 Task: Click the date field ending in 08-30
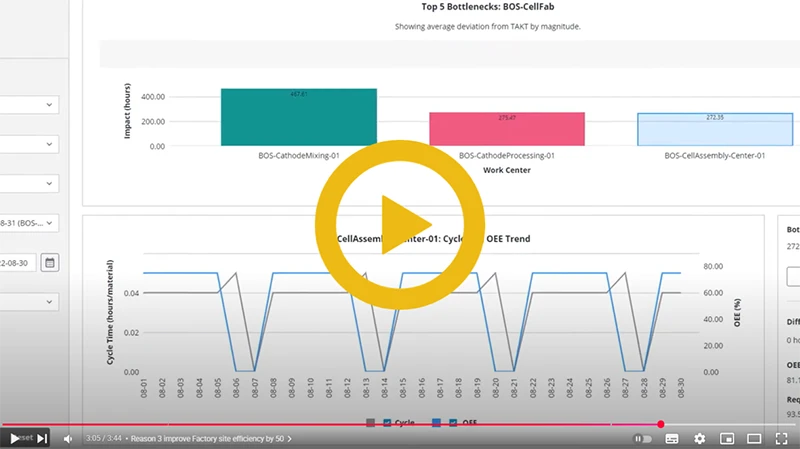(x=18, y=263)
